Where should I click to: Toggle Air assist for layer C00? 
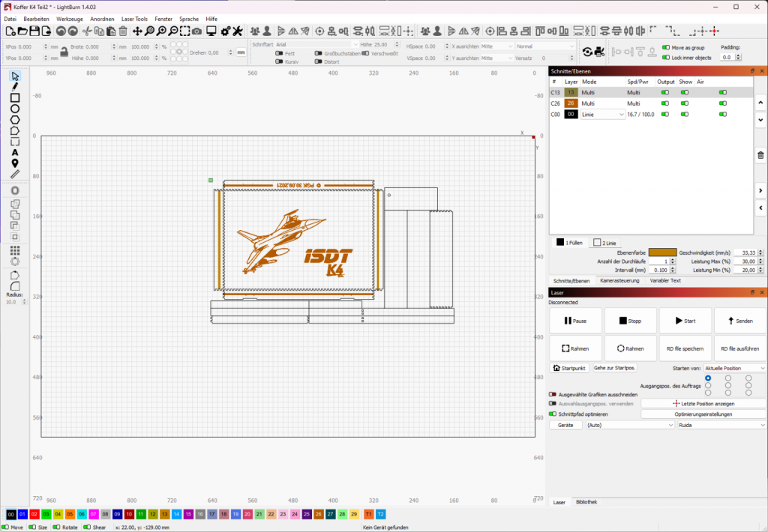[x=722, y=114]
